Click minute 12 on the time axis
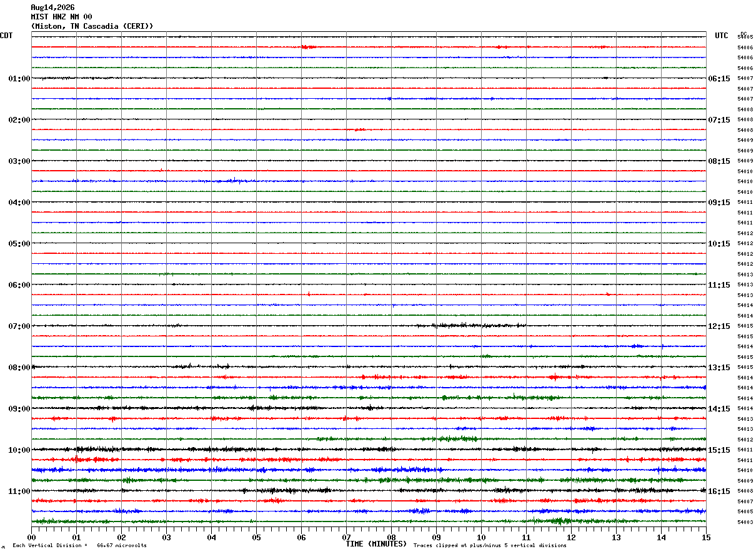The image size is (756, 554). 571,538
